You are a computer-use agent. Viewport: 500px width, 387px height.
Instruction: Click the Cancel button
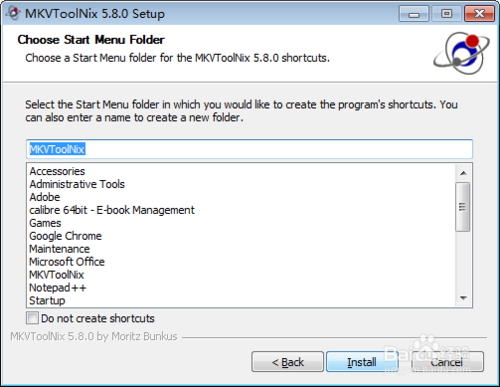(x=447, y=362)
